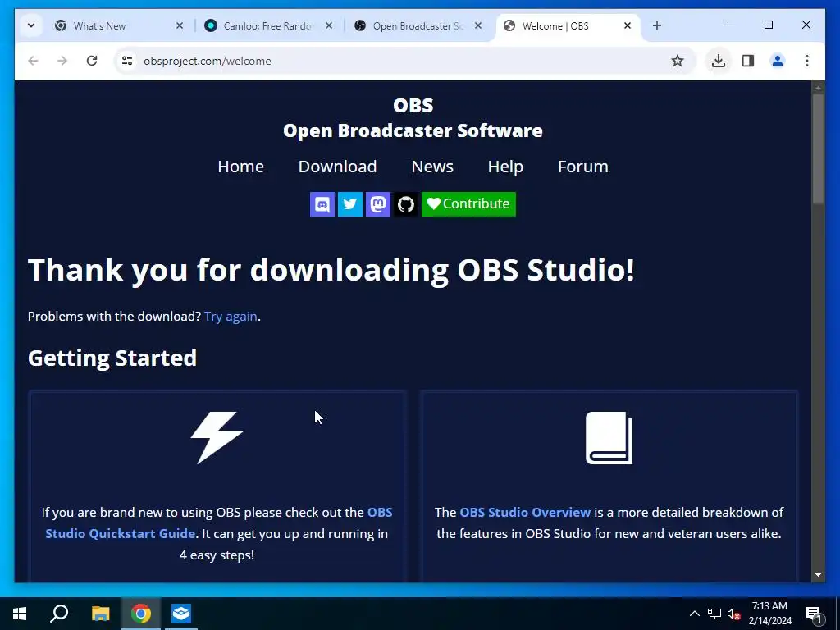The height and width of the screenshot is (630, 840).
Task: Select the Welcome | OBS tab
Action: click(568, 25)
